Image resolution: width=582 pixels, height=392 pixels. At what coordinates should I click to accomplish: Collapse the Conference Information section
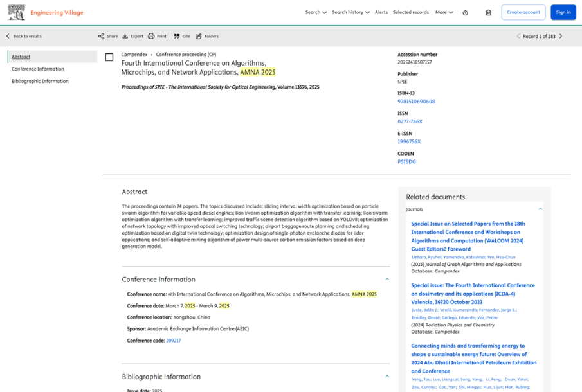tap(387, 280)
